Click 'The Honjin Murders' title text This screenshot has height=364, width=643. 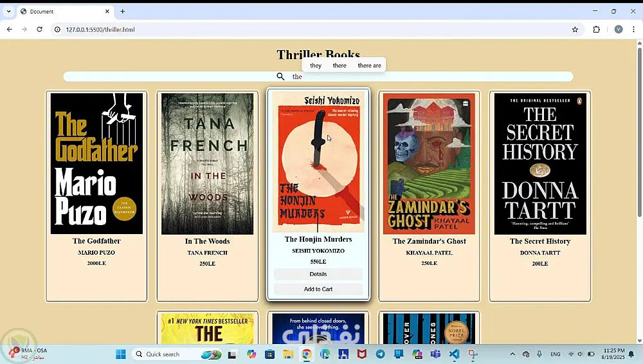coord(318,239)
